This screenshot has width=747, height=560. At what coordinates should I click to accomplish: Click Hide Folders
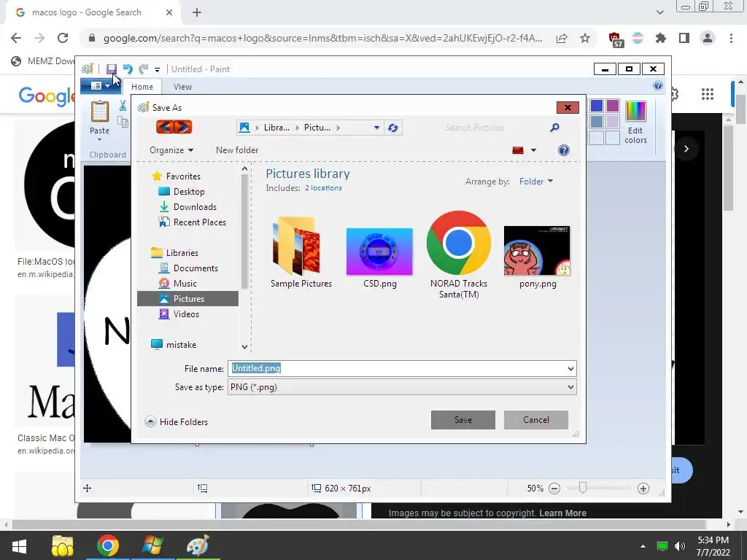point(177,422)
